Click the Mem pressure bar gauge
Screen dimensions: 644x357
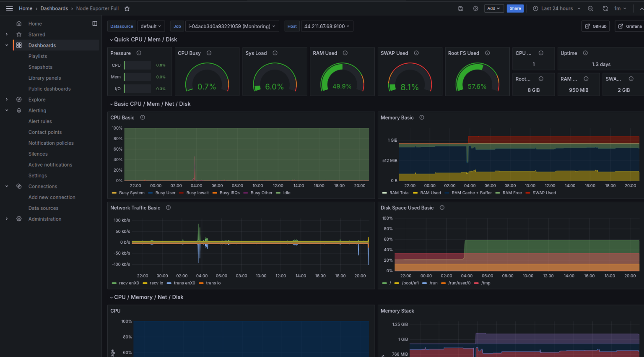tap(138, 77)
